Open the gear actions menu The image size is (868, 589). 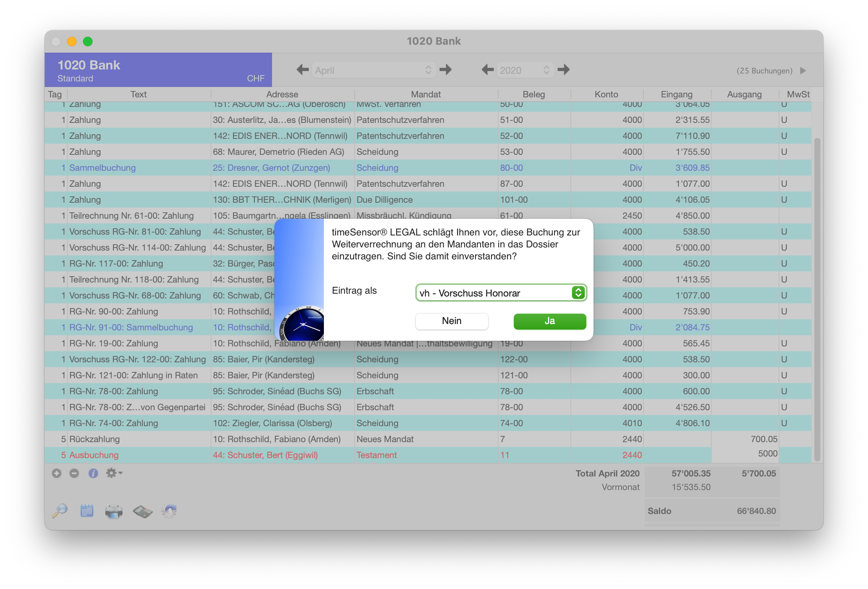point(114,473)
